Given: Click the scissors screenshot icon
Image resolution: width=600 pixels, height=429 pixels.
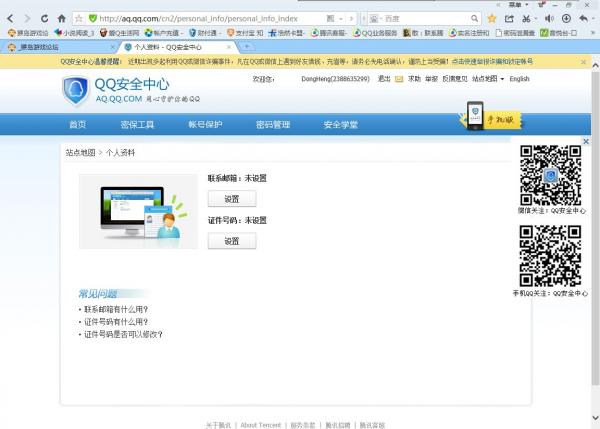Looking at the screenshot, I should (527, 18).
